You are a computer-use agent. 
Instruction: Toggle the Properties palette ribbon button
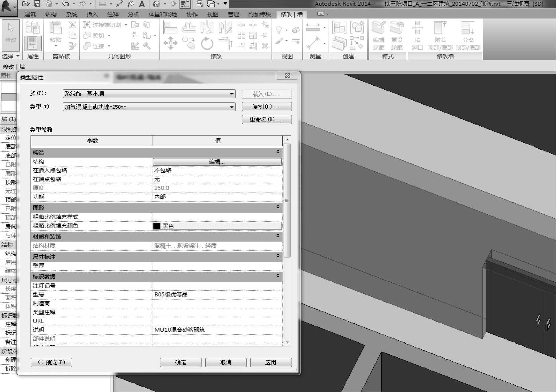[x=33, y=43]
